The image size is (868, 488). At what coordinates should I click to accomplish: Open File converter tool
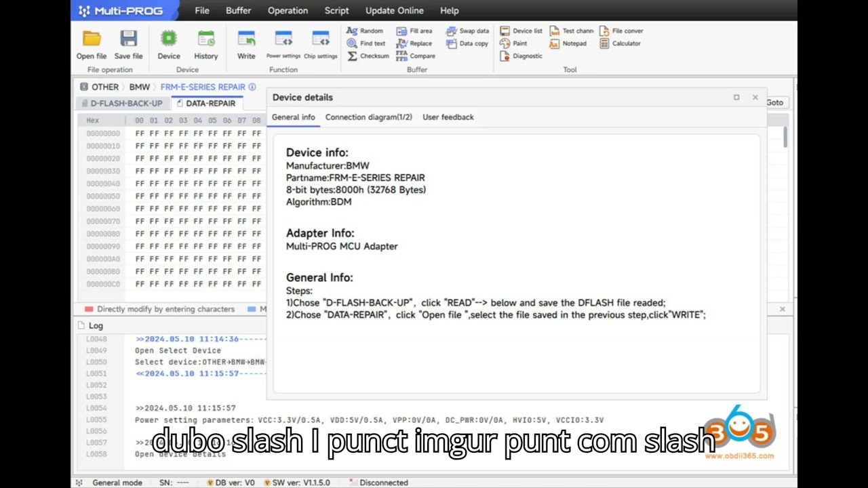(621, 30)
